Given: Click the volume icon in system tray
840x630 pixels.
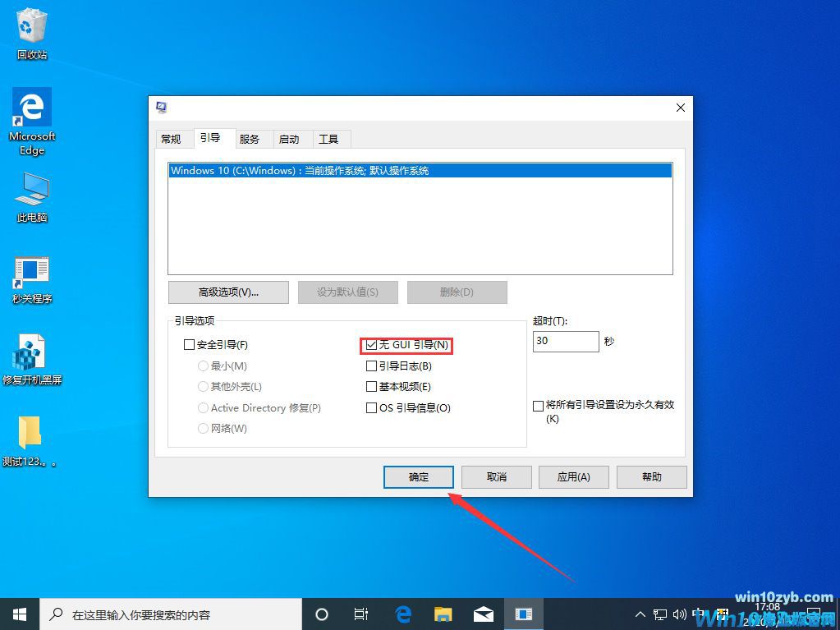Looking at the screenshot, I should pyautogui.click(x=679, y=614).
